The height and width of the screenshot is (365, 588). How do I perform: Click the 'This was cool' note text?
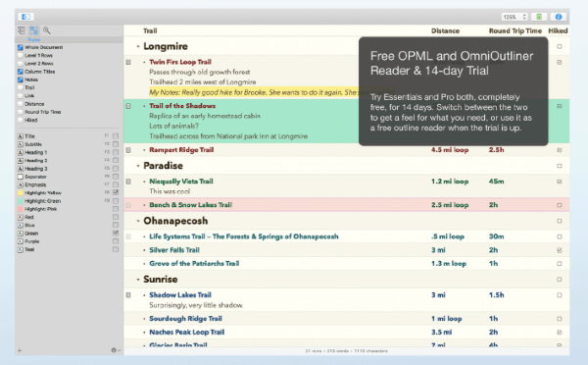[x=170, y=191]
